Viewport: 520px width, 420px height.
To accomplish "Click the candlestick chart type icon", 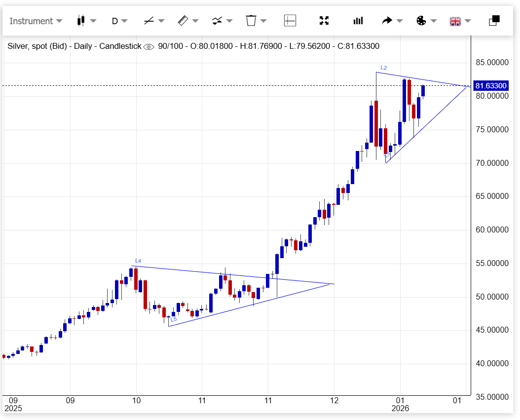I will [x=81, y=21].
